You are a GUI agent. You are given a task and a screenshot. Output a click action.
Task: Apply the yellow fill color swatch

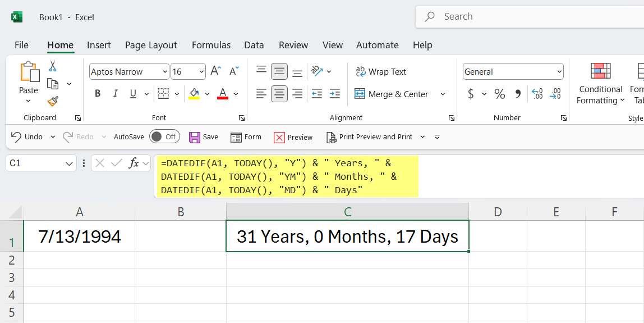click(194, 94)
